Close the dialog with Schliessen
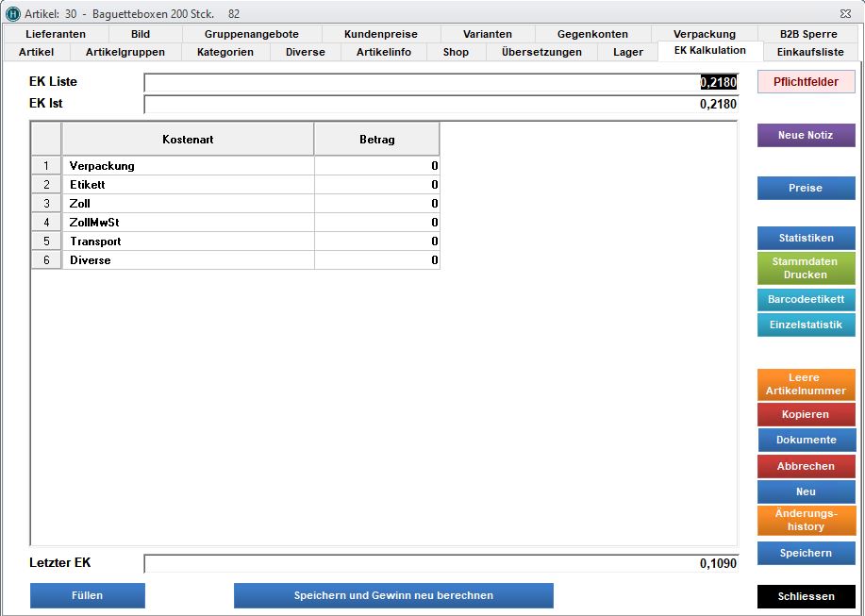Viewport: 865px width, 616px height. pos(806,596)
